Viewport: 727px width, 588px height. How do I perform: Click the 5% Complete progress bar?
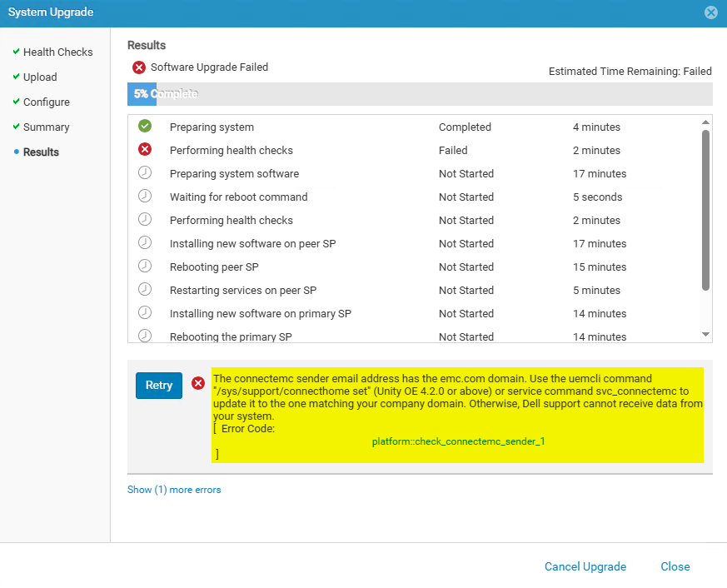tap(419, 94)
